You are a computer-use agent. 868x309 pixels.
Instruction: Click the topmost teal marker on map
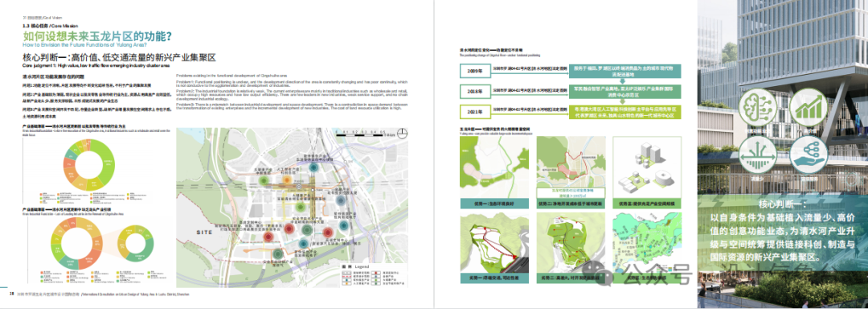coord(314,166)
